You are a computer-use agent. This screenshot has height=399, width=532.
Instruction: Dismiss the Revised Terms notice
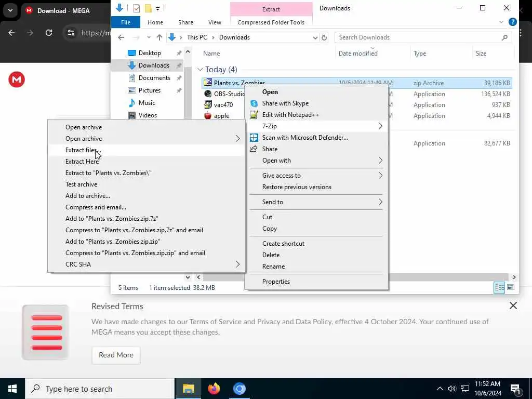pos(513,305)
